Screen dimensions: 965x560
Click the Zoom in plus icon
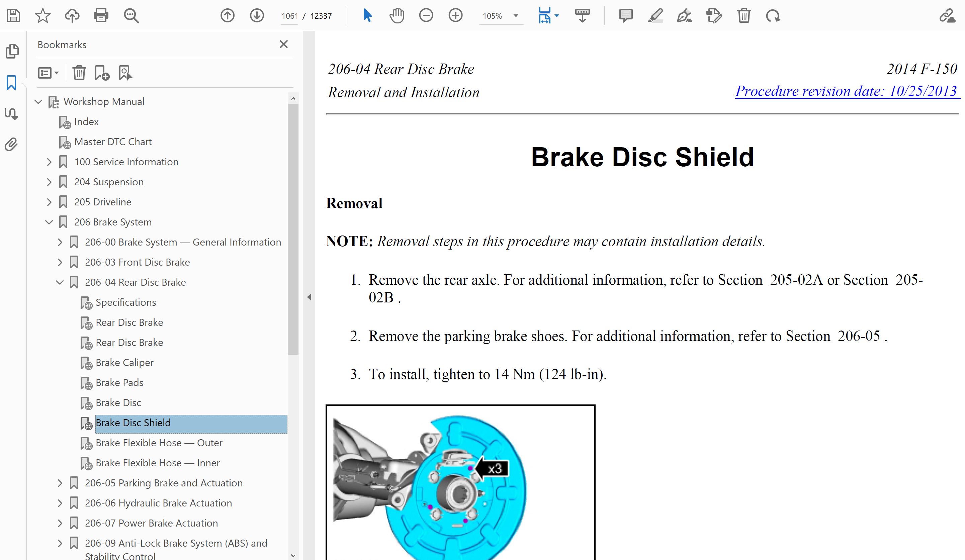[455, 16]
